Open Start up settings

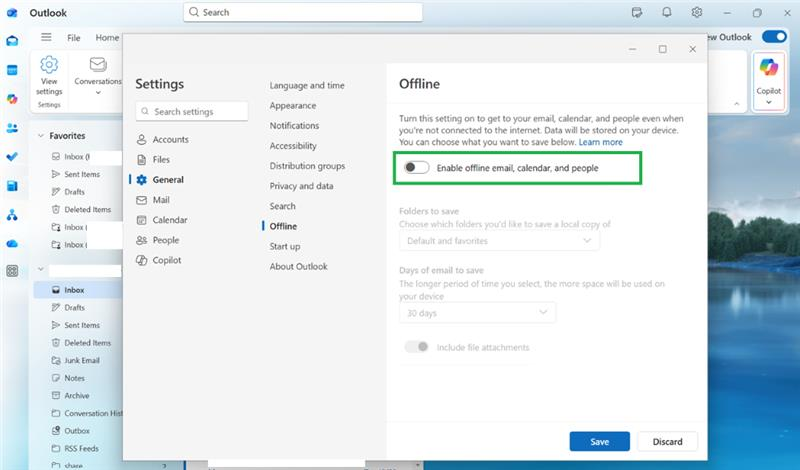(x=285, y=246)
